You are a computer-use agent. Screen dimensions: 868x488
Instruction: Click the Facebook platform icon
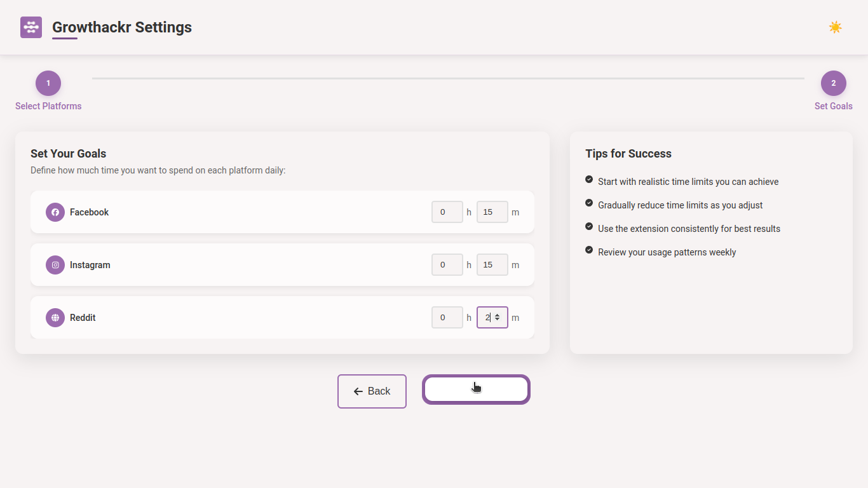click(55, 212)
